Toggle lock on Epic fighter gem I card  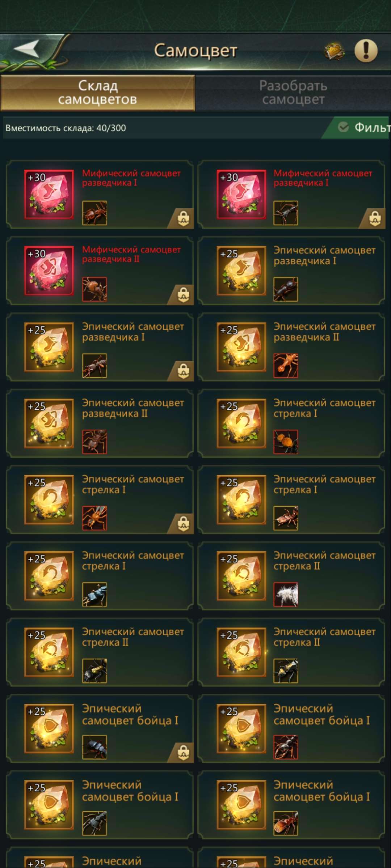(184, 753)
